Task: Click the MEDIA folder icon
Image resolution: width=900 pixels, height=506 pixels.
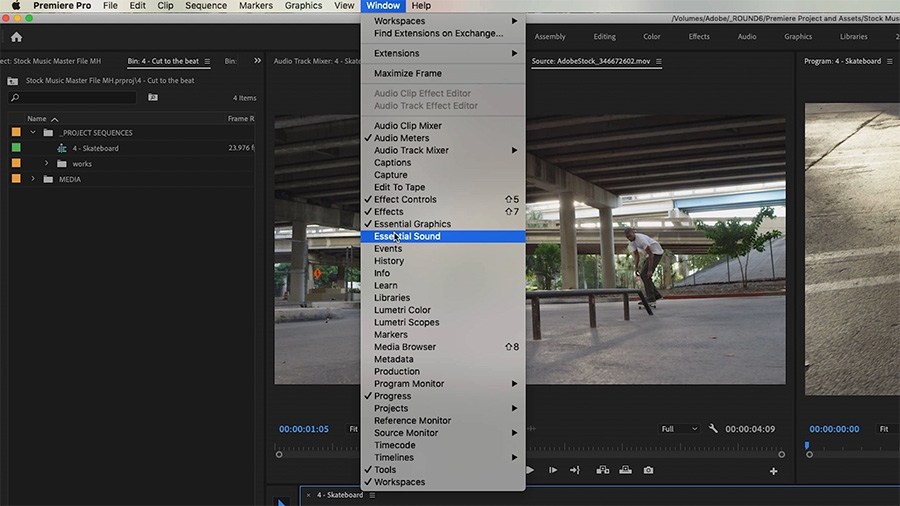Action: point(48,180)
